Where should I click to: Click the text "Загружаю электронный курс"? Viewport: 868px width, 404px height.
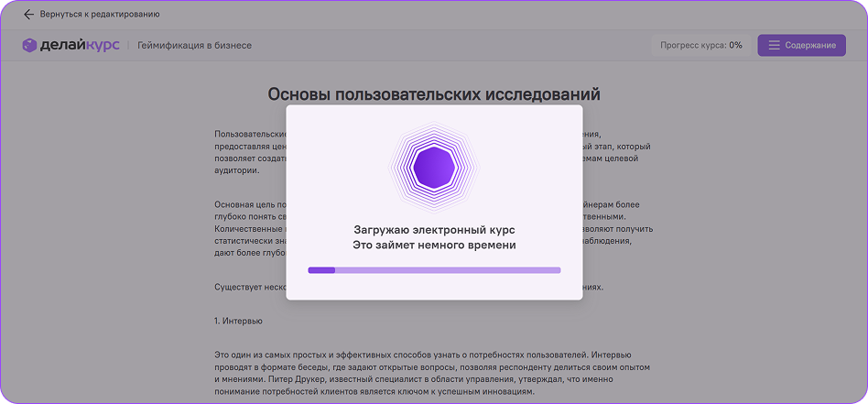(434, 229)
